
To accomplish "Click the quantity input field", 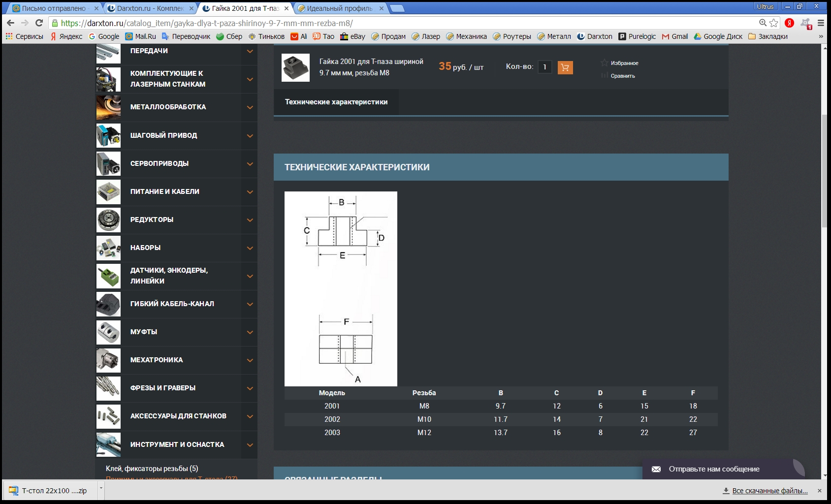I will pos(544,67).
